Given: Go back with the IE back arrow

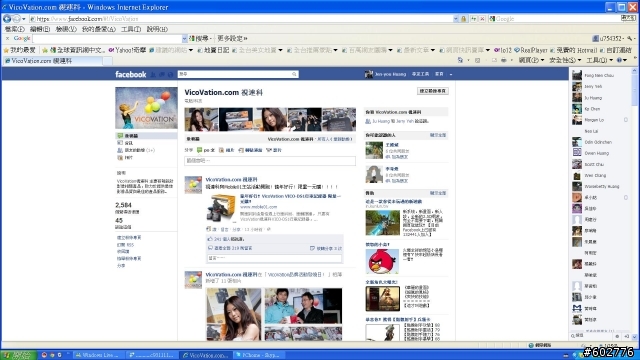Looking at the screenshot, I should coord(7,19).
